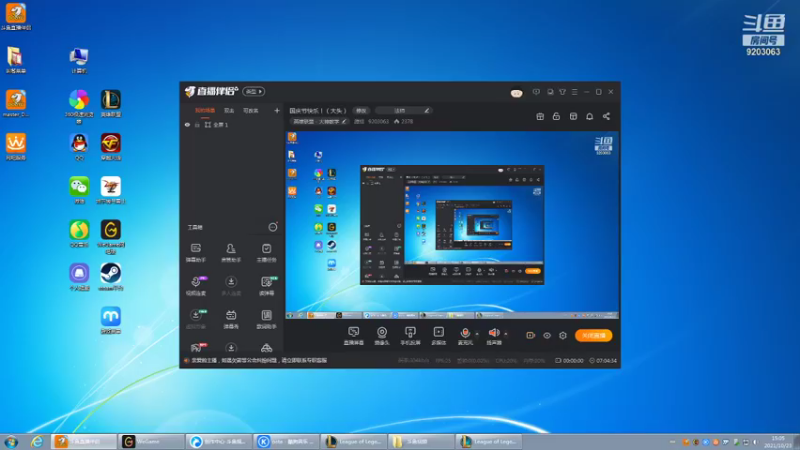Toggle lock on fullscreen 1 source
Viewport: 800px width, 450px height.
tap(197, 124)
